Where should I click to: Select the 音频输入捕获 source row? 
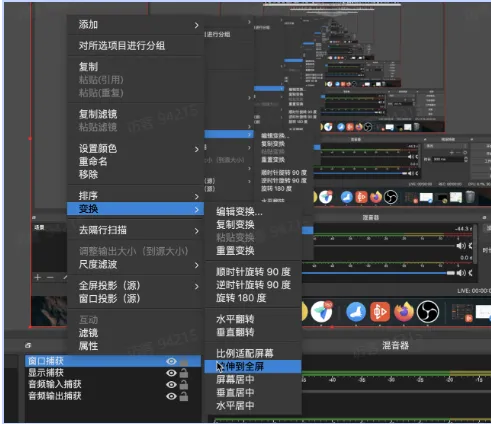tap(113, 385)
